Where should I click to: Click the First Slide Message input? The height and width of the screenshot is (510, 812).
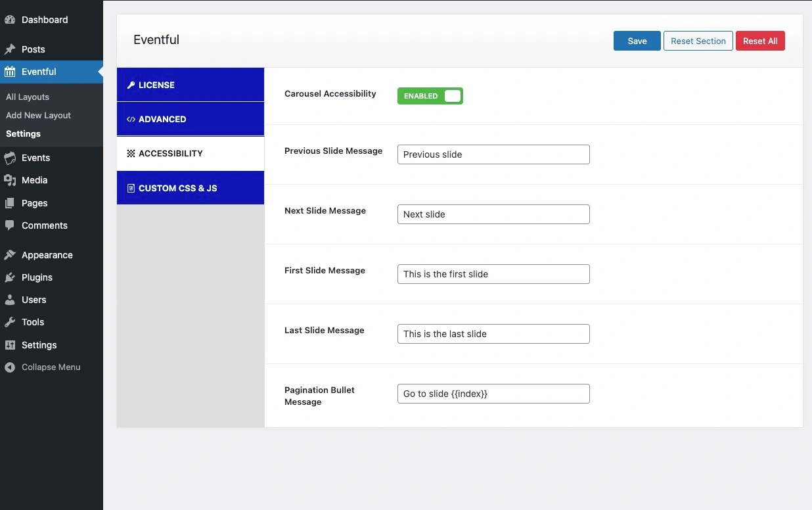tap(493, 274)
